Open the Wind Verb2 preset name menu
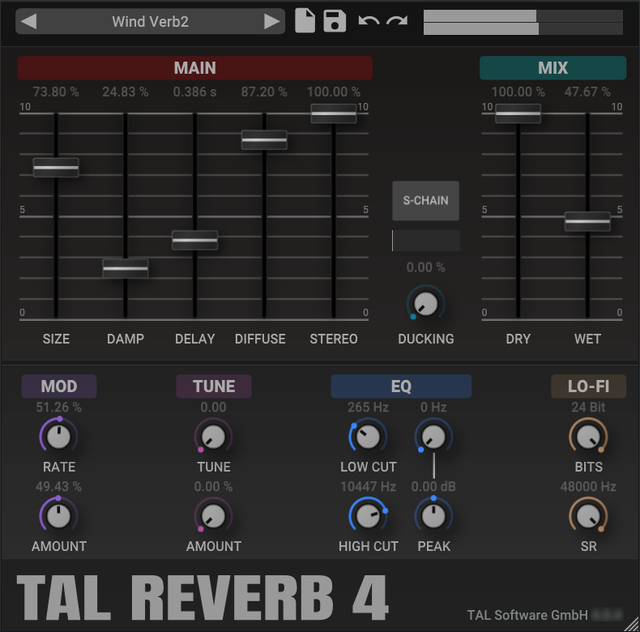 pos(150,21)
